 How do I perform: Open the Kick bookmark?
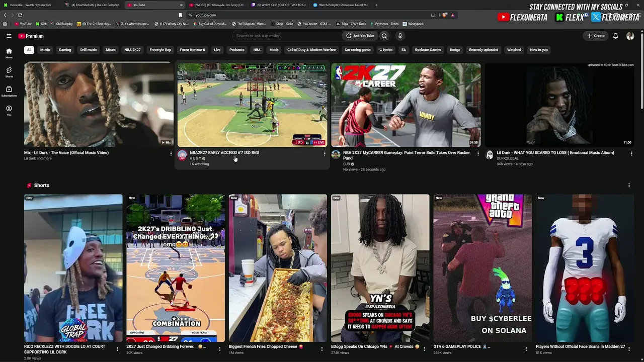(x=41, y=24)
